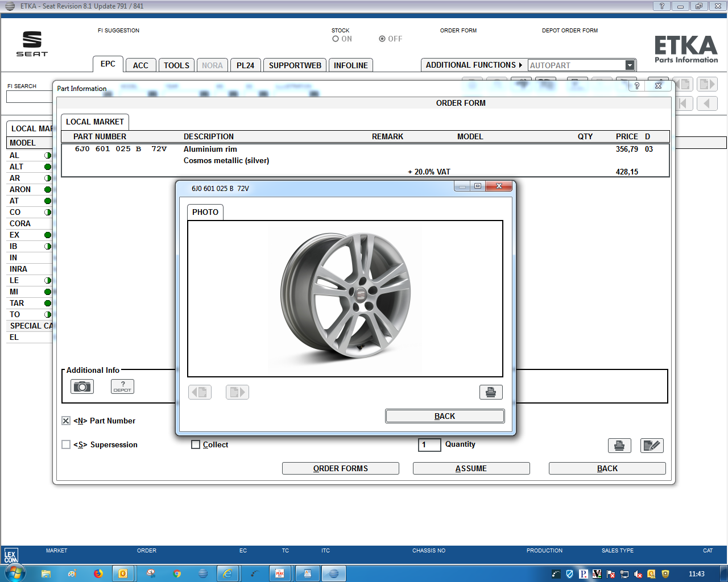Select the LOCAL MARKET tab in order form
728x582 pixels.
click(95, 122)
